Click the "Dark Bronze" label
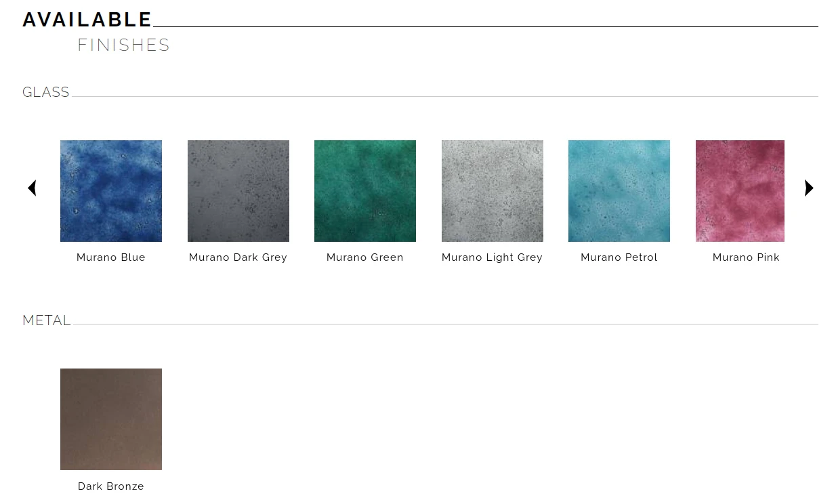This screenshot has height=504, width=836. click(x=111, y=486)
